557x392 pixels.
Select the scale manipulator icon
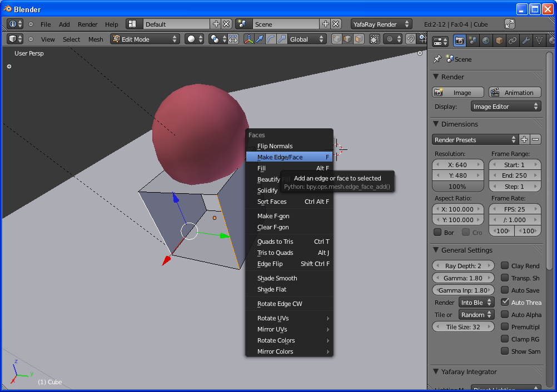click(282, 39)
